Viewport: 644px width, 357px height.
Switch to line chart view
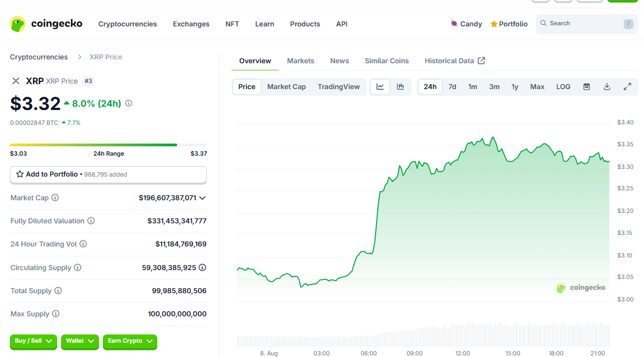(x=381, y=87)
